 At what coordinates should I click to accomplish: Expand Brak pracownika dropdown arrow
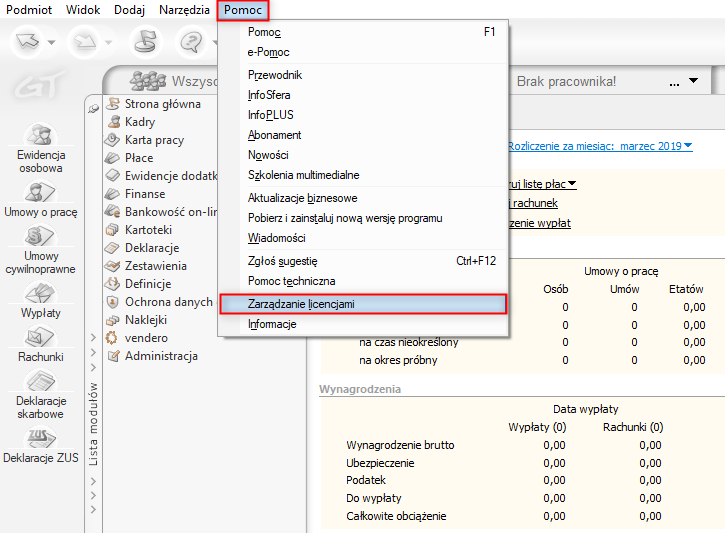pyautogui.click(x=693, y=81)
